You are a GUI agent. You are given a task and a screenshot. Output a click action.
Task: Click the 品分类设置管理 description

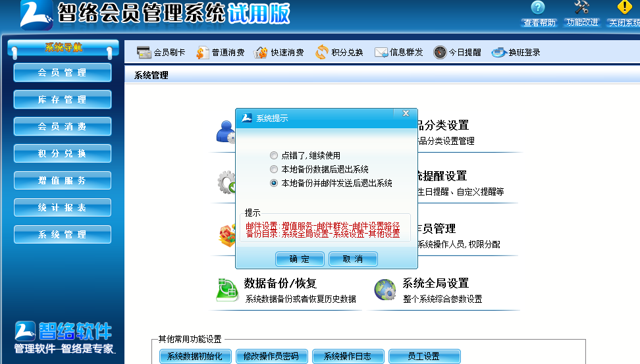pos(446,142)
